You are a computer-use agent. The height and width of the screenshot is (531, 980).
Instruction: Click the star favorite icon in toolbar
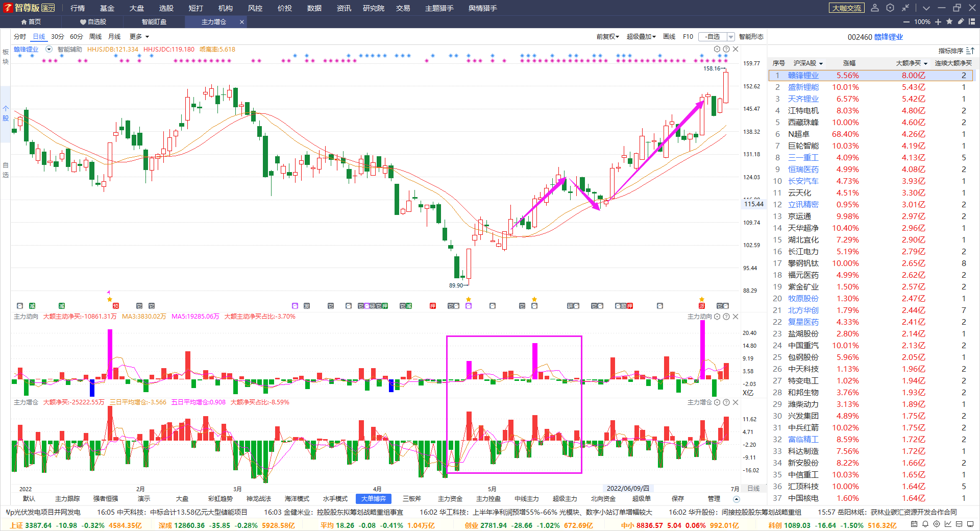click(949, 21)
